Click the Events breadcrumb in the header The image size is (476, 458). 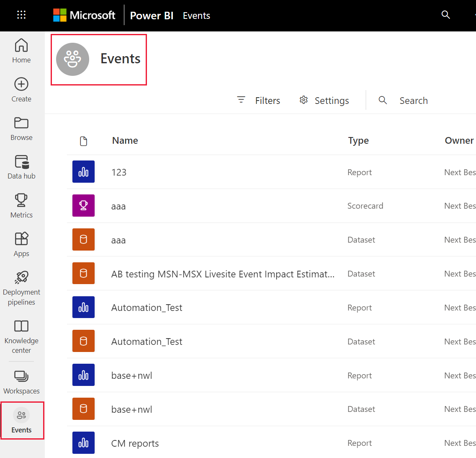click(x=196, y=16)
